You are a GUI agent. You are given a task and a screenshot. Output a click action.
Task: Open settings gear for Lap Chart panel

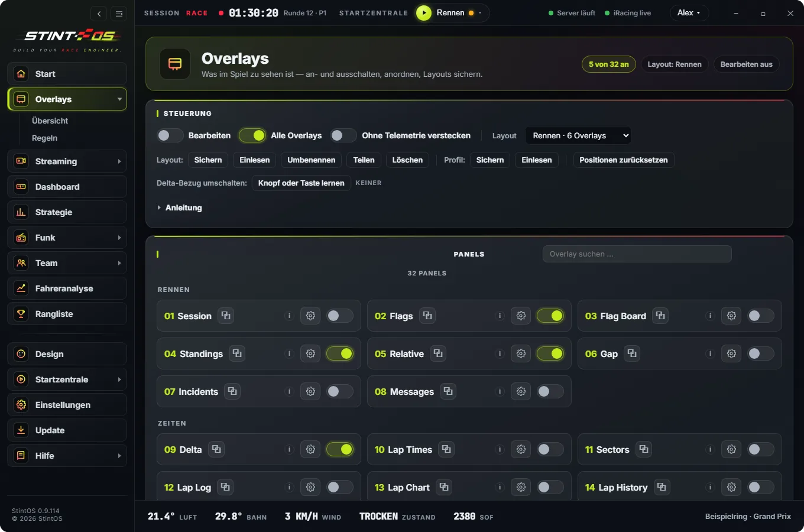point(521,487)
